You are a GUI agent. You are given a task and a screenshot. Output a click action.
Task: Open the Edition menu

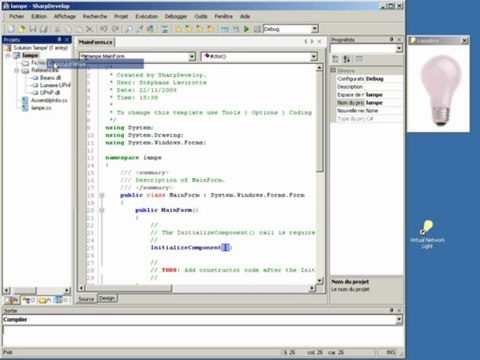[x=39, y=16]
